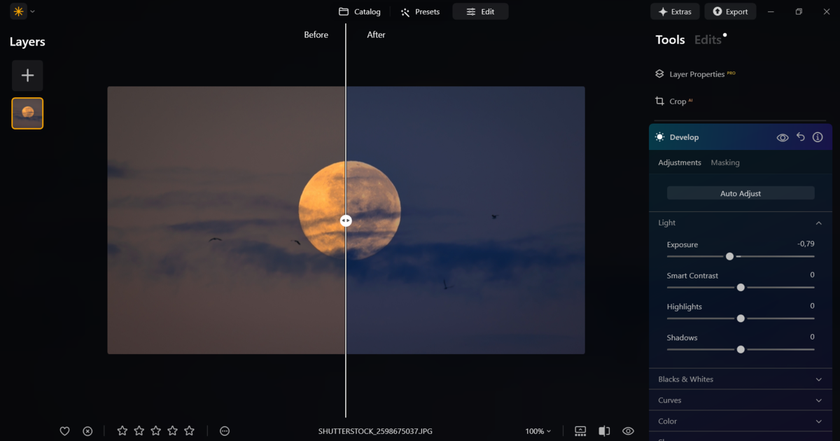Select the moon image layer thumbnail
The image size is (840, 441).
click(x=27, y=113)
